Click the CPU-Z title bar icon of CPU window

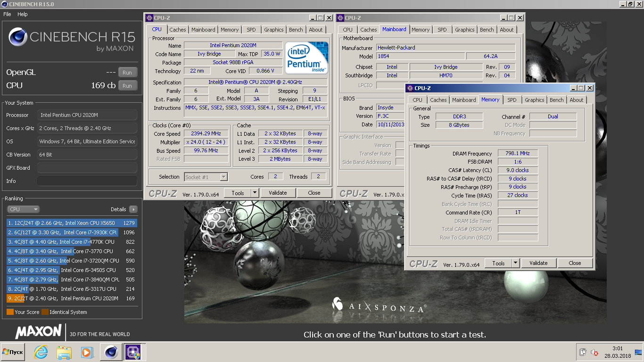(149, 18)
